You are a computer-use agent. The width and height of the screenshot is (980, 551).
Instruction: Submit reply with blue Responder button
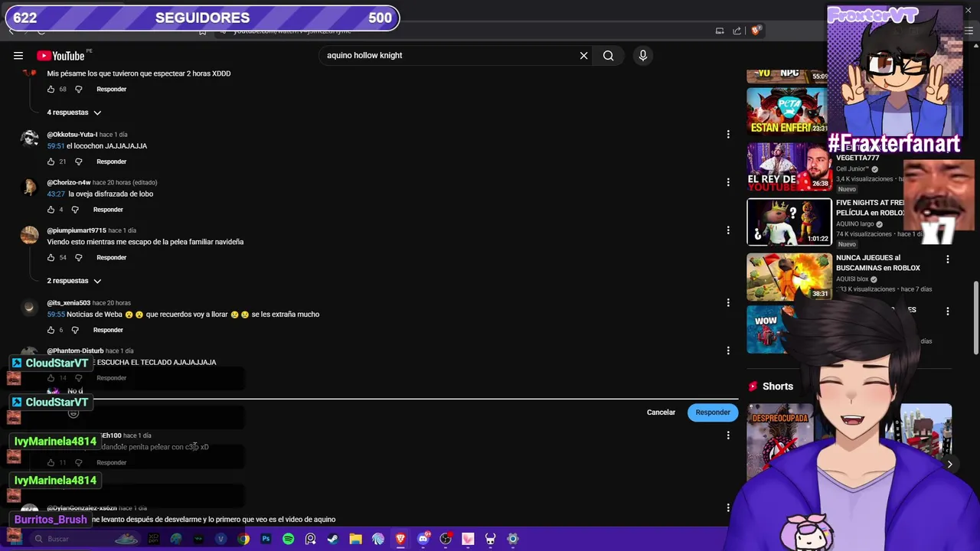click(x=713, y=412)
